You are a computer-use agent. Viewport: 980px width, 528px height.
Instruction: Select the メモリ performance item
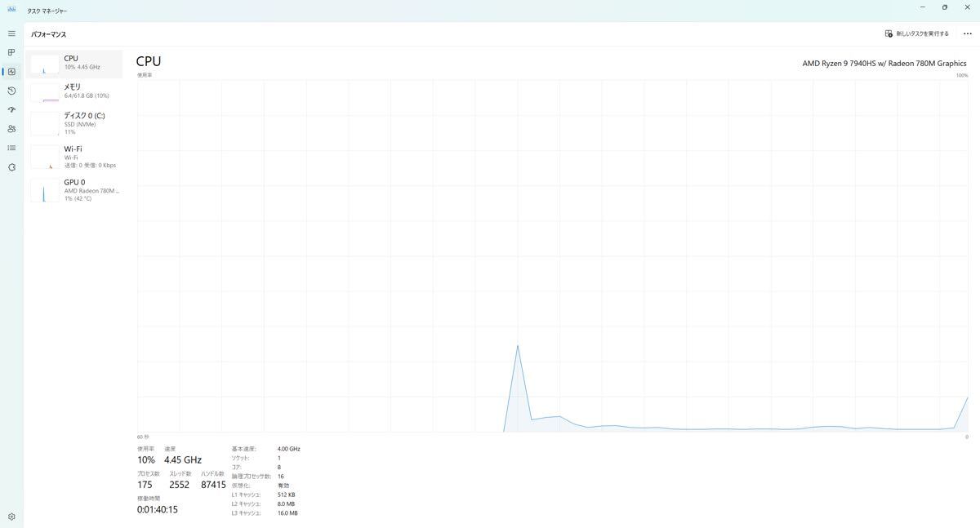[x=74, y=91]
